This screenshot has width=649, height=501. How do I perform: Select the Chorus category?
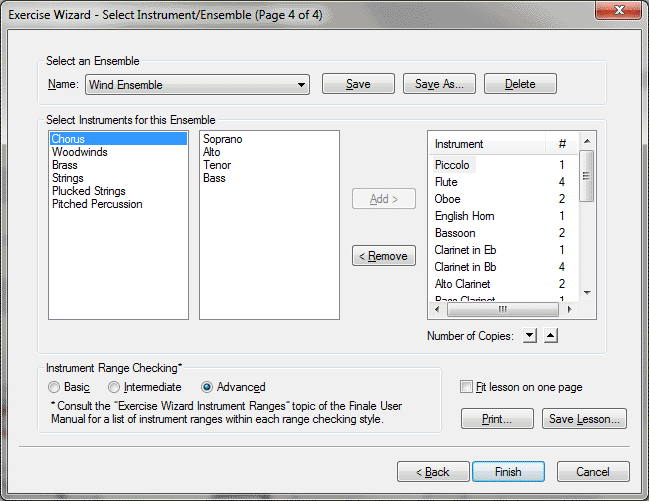118,139
